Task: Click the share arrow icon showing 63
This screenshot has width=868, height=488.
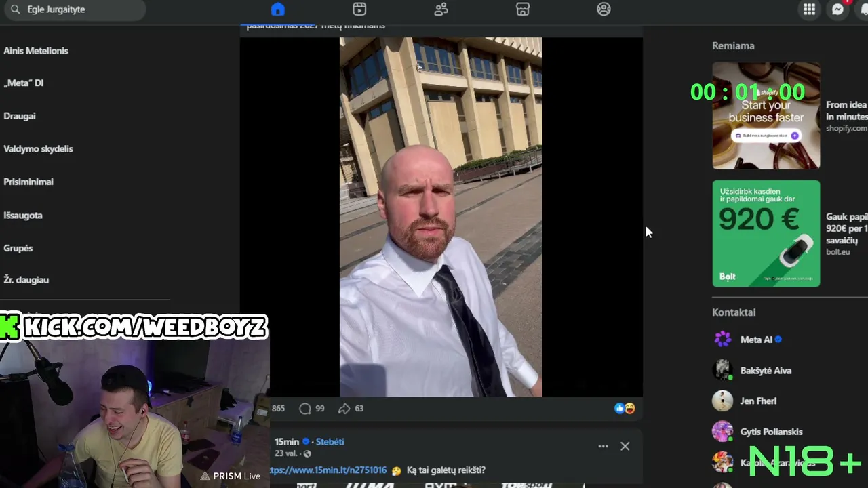Action: click(344, 409)
